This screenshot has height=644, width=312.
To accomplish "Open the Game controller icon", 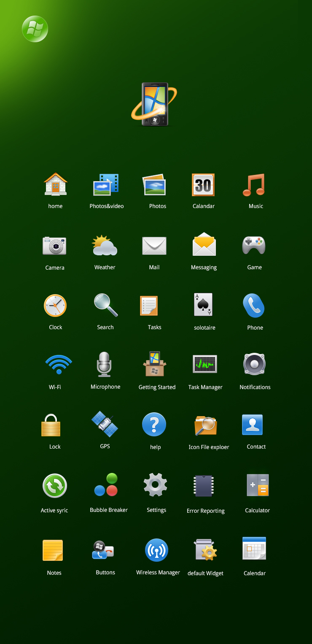I will click(254, 245).
